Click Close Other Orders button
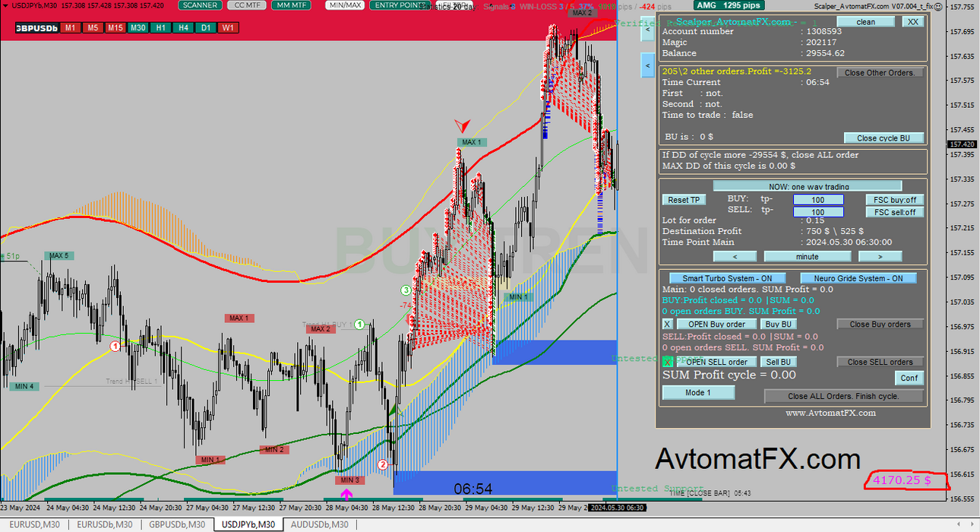 tap(880, 73)
